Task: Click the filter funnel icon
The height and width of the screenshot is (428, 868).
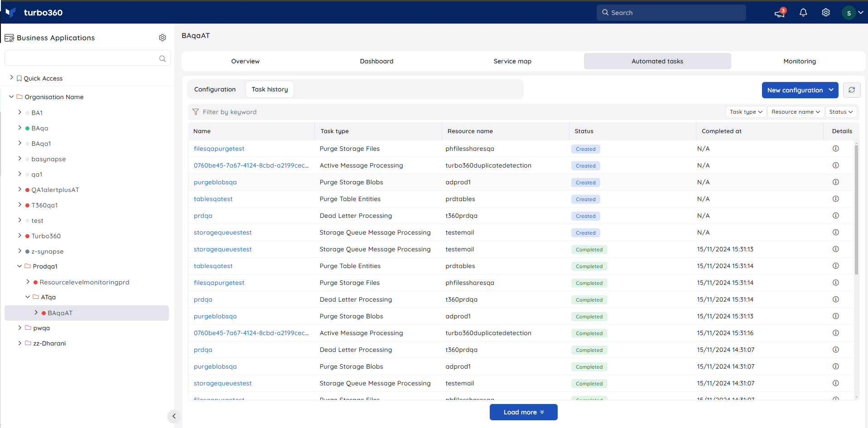Action: point(196,112)
